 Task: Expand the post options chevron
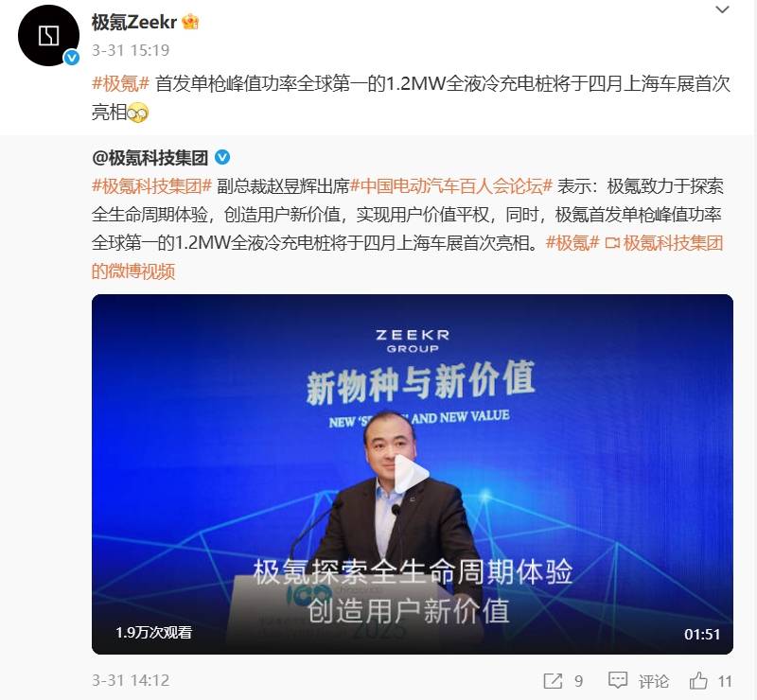click(x=722, y=9)
